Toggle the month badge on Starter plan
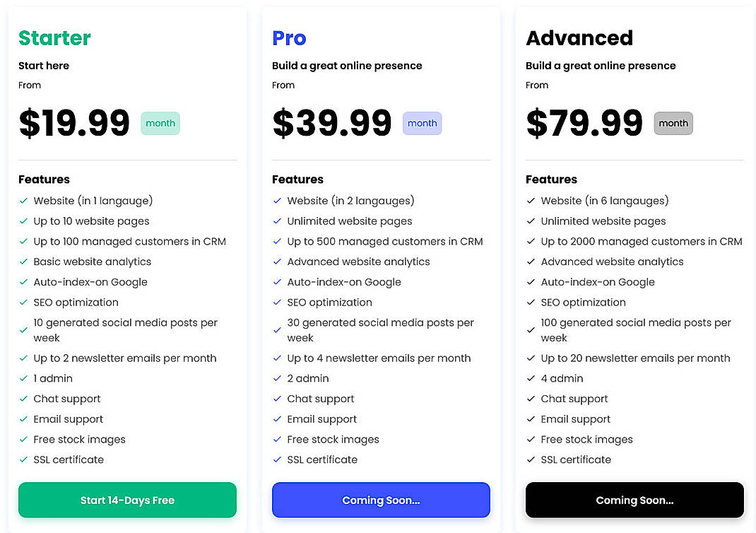Screen dimensions: 756x533 pos(160,123)
